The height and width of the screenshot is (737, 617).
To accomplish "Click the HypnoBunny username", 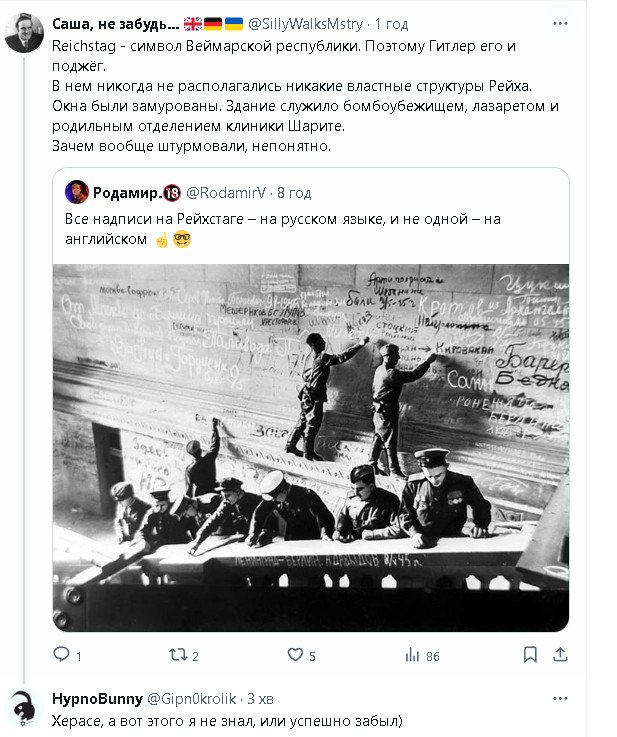I will (97, 697).
